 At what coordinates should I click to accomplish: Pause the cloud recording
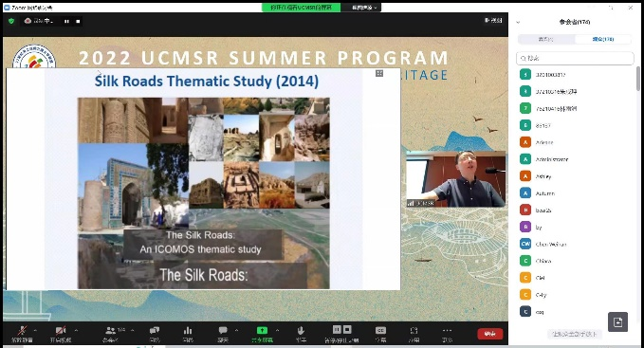pyautogui.click(x=66, y=21)
